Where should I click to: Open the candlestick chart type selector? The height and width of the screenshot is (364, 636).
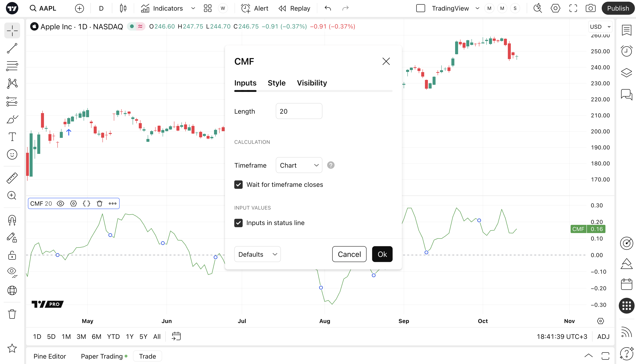[x=123, y=8]
